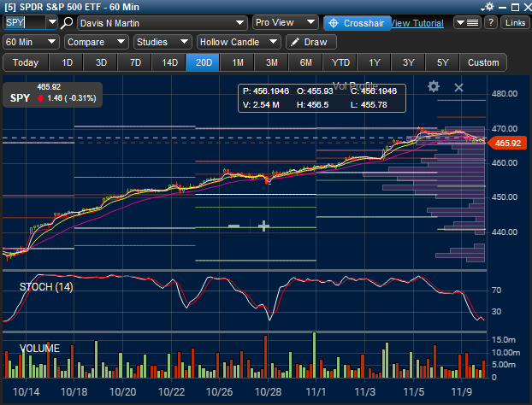This screenshot has height=405, width=532.
Task: Click the 480.00 price axis label
Action: (505, 94)
